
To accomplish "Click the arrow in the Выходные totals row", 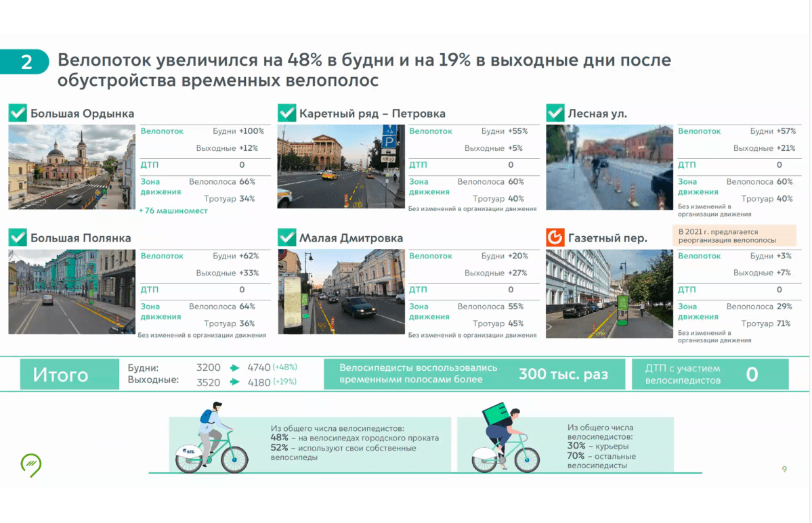I will click(235, 382).
